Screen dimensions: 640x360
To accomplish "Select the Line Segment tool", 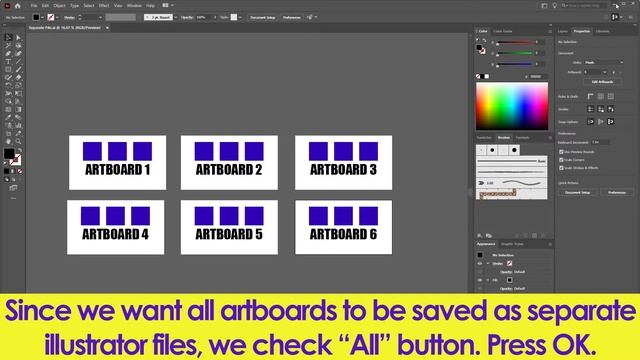I will click(x=18, y=62).
